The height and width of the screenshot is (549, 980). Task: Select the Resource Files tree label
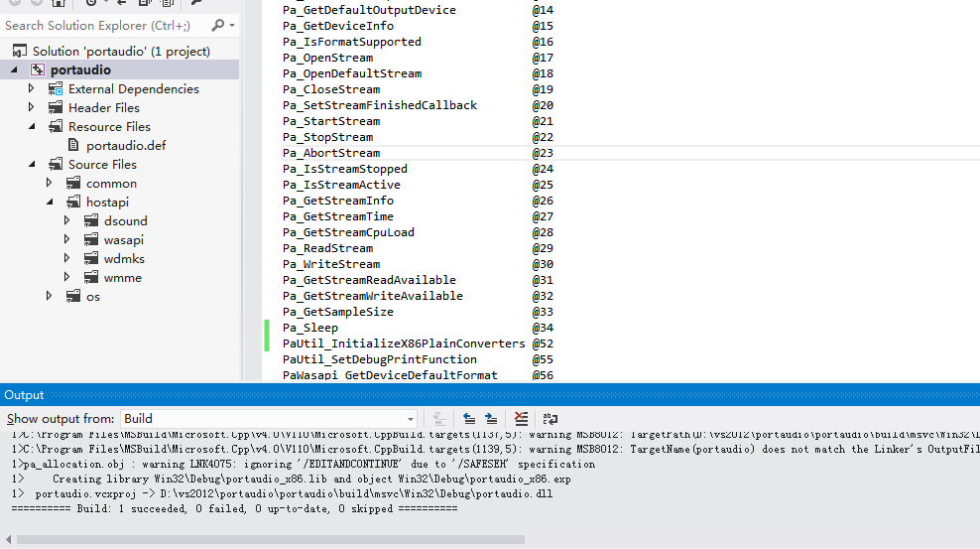tap(109, 126)
